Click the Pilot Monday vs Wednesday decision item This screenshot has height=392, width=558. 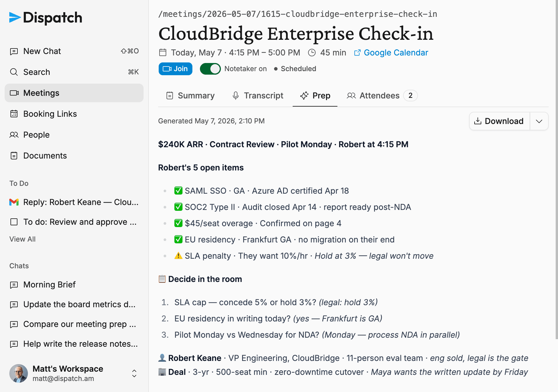coord(317,335)
